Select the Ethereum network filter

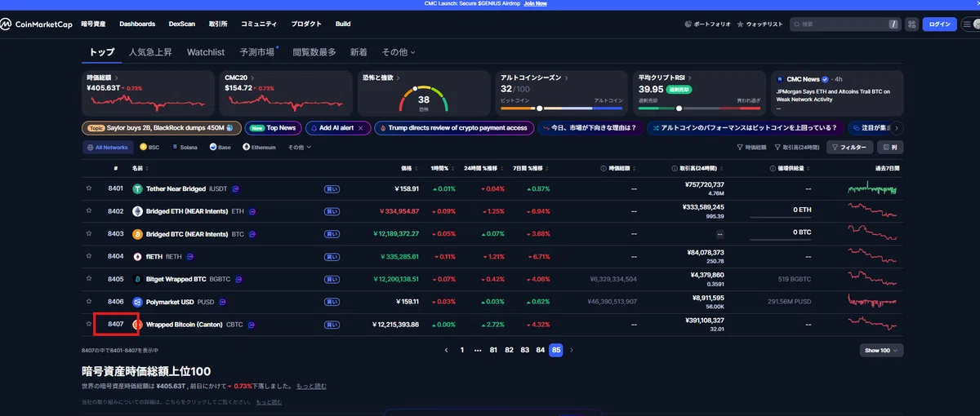(x=258, y=148)
